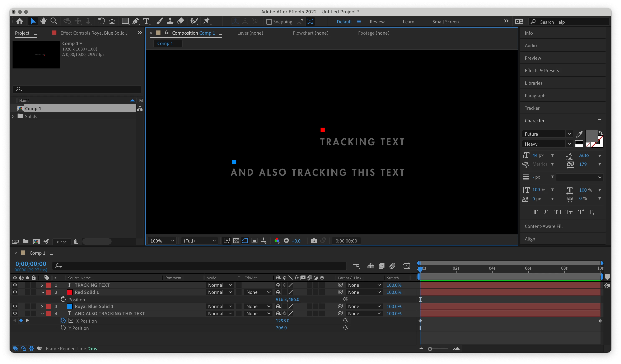Click the Tracker panel header
The image size is (621, 364).
click(x=532, y=108)
